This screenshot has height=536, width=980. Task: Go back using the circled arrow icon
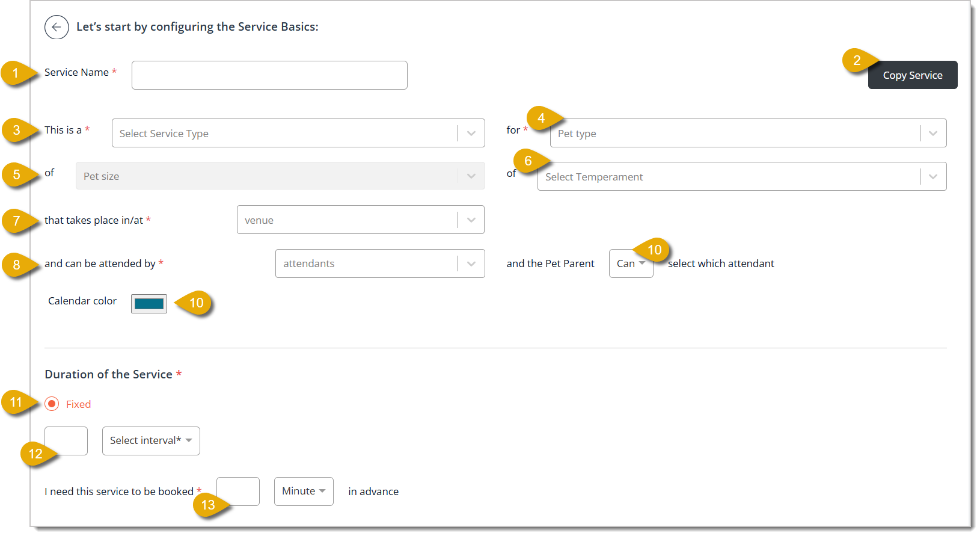(x=57, y=27)
